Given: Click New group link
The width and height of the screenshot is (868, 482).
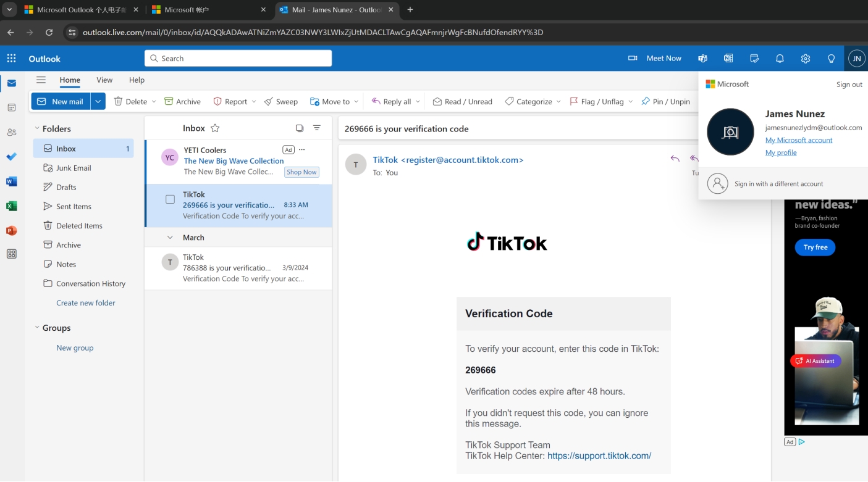Looking at the screenshot, I should pyautogui.click(x=75, y=348).
